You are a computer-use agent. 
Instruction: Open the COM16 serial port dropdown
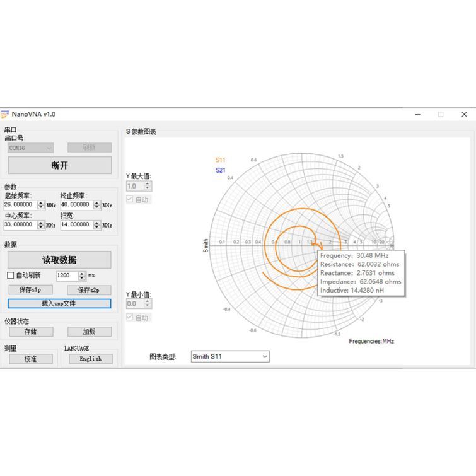point(31,148)
